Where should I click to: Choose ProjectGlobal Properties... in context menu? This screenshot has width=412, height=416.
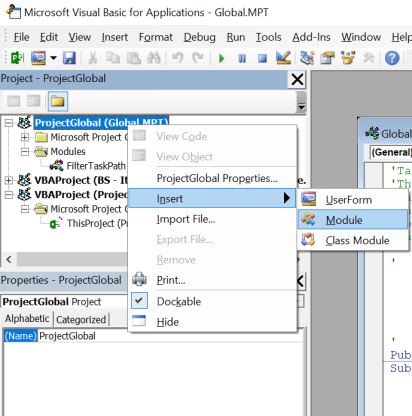point(212,178)
